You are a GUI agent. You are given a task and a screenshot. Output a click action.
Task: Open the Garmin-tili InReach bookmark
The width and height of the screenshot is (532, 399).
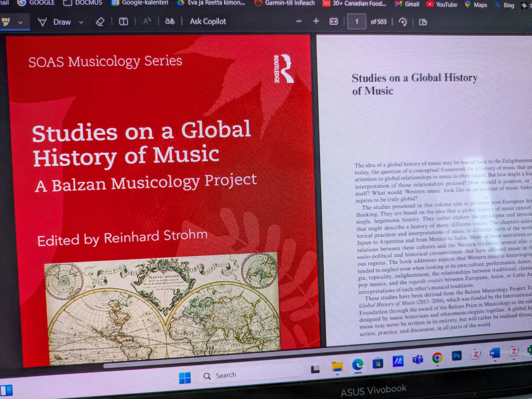coord(284,3)
